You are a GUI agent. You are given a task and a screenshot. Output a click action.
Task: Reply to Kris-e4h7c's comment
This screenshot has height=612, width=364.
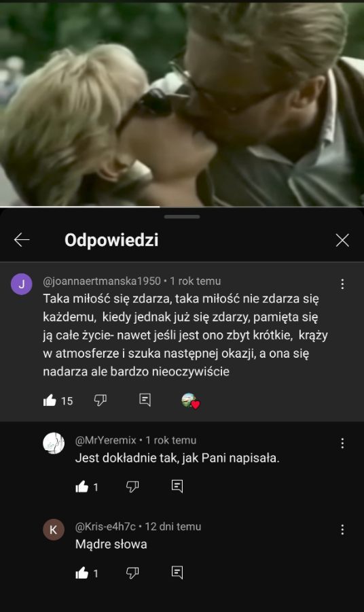(x=177, y=573)
